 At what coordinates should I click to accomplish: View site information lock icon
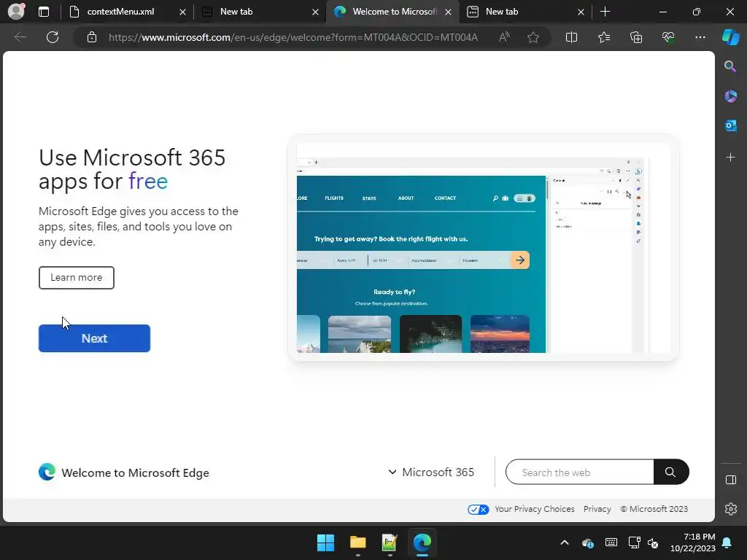point(92,37)
